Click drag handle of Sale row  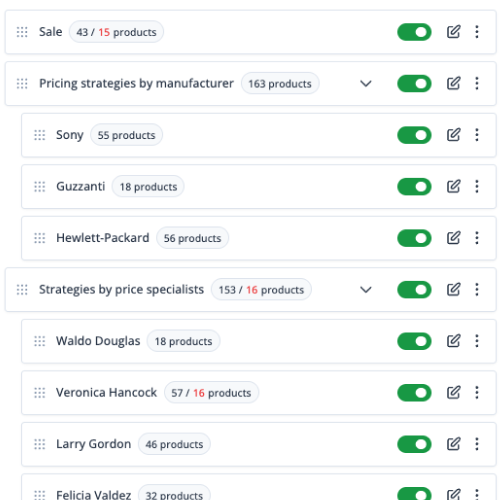coord(22,32)
